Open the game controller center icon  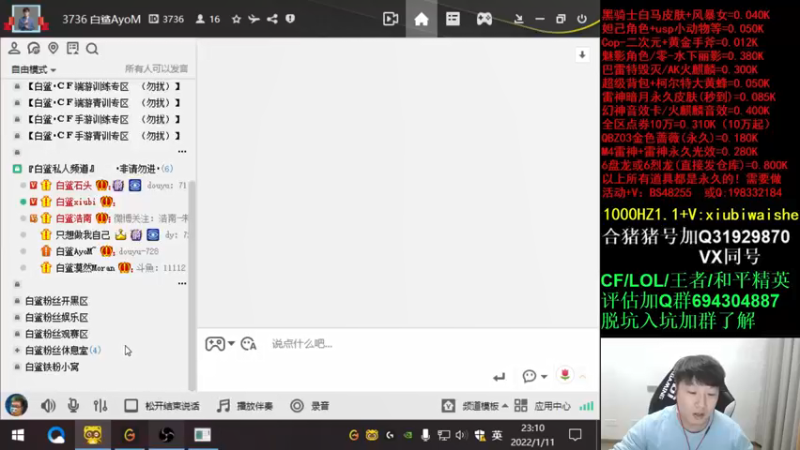pyautogui.click(x=484, y=19)
